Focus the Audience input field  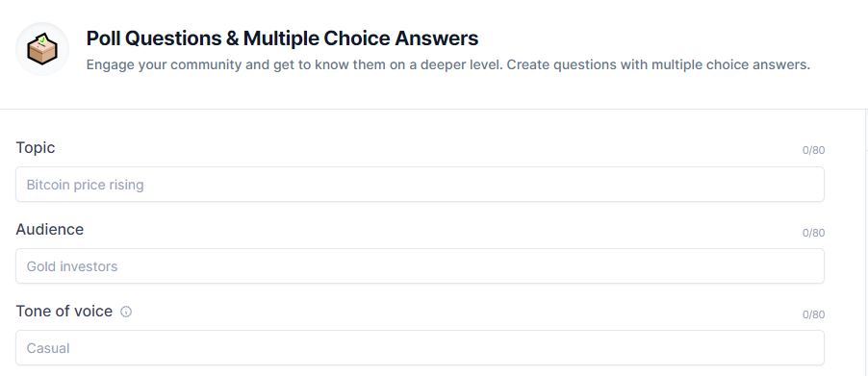click(x=420, y=266)
